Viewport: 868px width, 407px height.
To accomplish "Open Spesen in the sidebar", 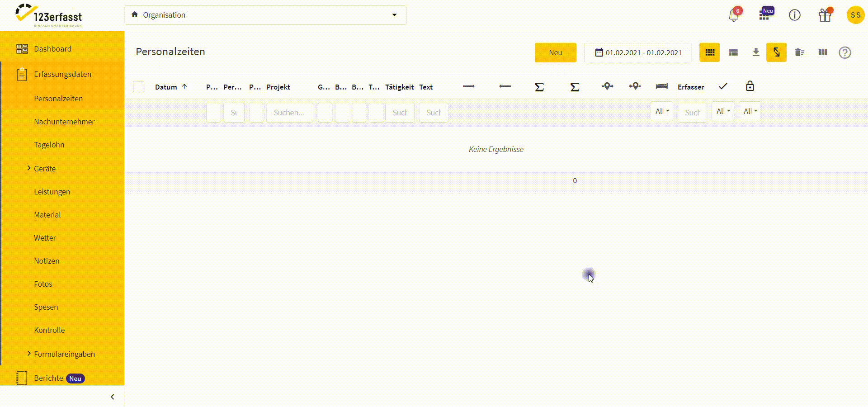I will (x=46, y=307).
